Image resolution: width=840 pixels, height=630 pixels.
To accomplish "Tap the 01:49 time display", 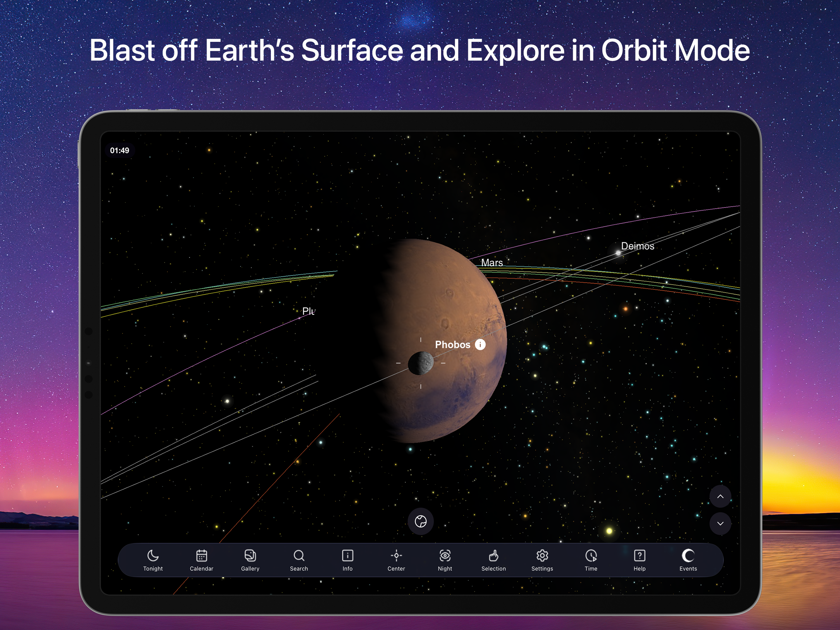I will (120, 150).
